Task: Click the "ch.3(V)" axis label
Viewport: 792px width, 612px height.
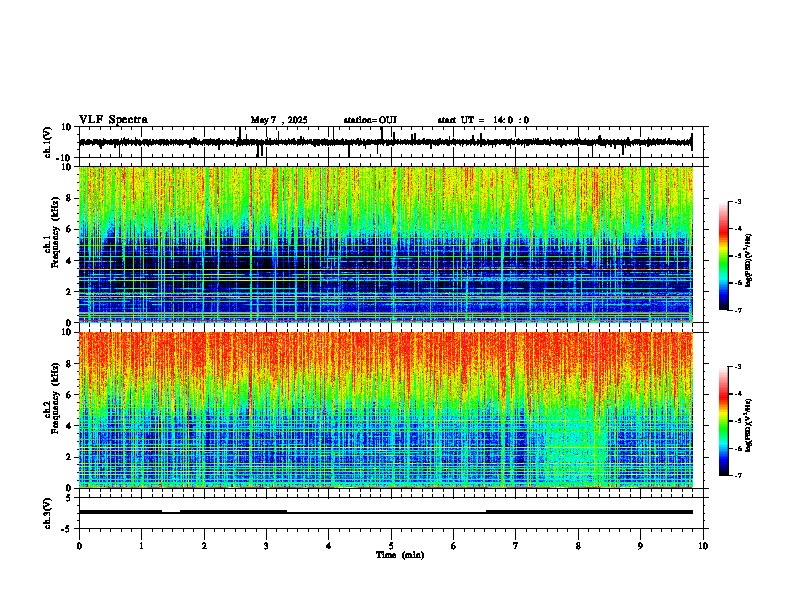Action: (x=48, y=513)
